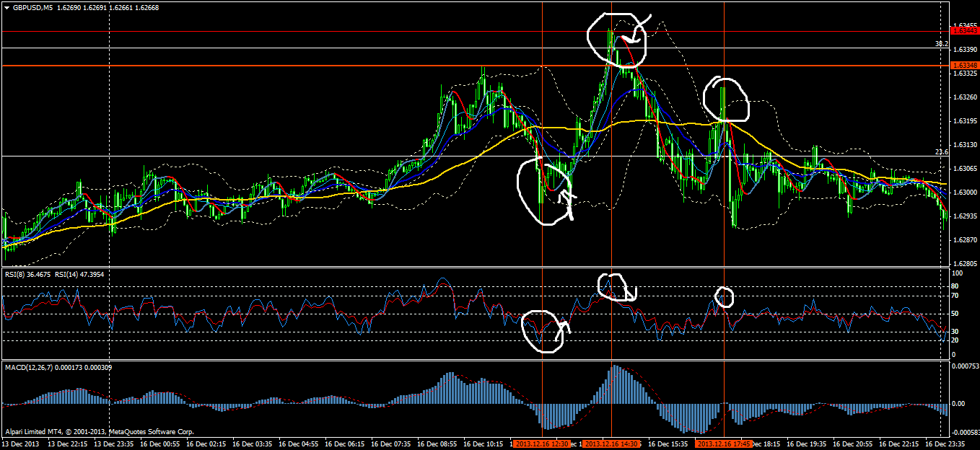The image size is (980, 450).
Task: Click the highlighted 2013.12.16 12:30 time marker
Action: (x=541, y=444)
